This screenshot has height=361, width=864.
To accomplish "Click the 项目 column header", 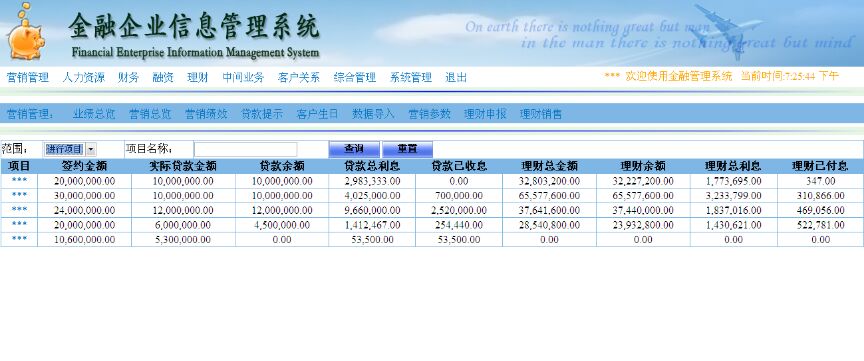I will tap(19, 166).
